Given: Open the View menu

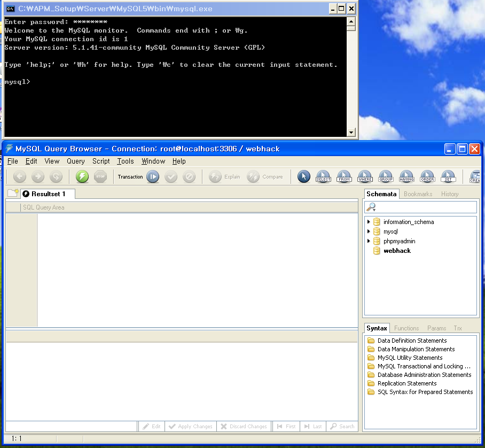Looking at the screenshot, I should pyautogui.click(x=52, y=161).
